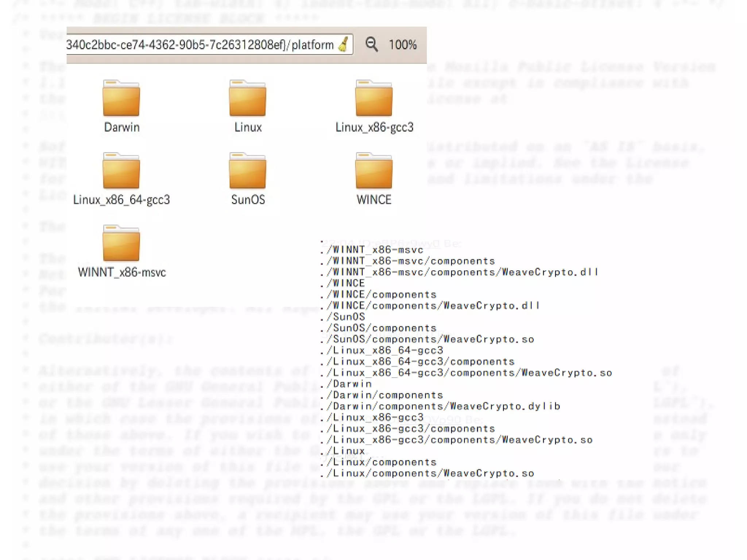Viewport: 747px width, 560px height.
Task: Click the Darwin WeaveCrypto.dylib path line
Action: point(440,406)
